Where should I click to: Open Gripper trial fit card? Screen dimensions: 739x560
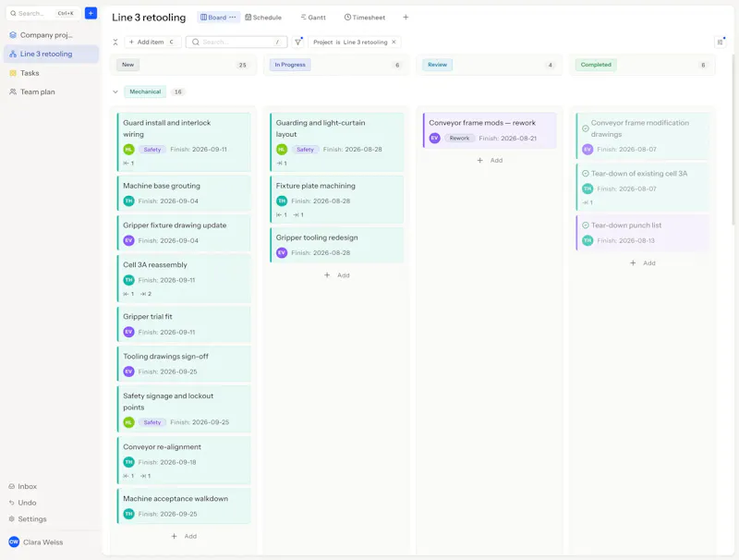click(184, 324)
